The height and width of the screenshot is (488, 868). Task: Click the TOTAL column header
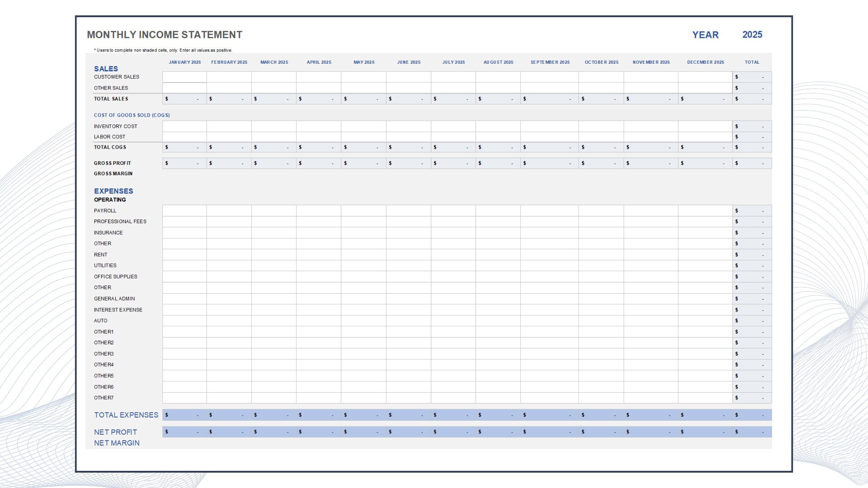[752, 62]
